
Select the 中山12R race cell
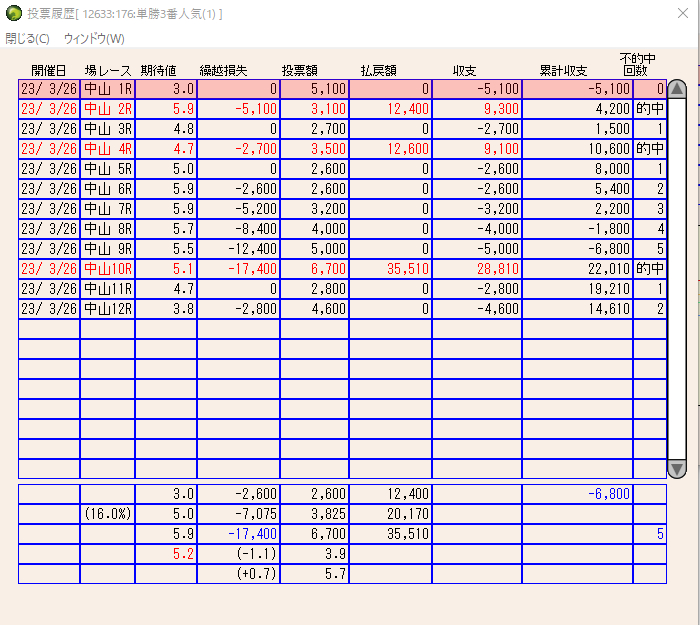[108, 309]
